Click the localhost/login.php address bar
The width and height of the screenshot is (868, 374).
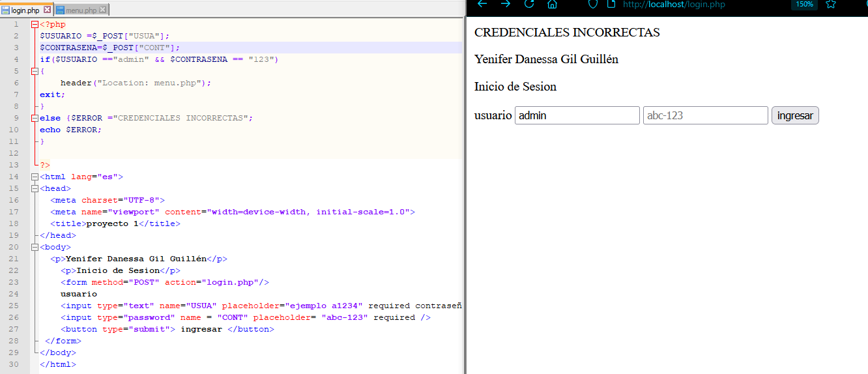[x=674, y=5]
